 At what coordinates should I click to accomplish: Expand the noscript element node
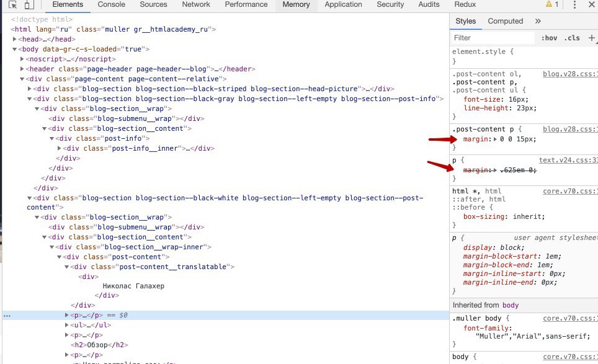[x=22, y=59]
